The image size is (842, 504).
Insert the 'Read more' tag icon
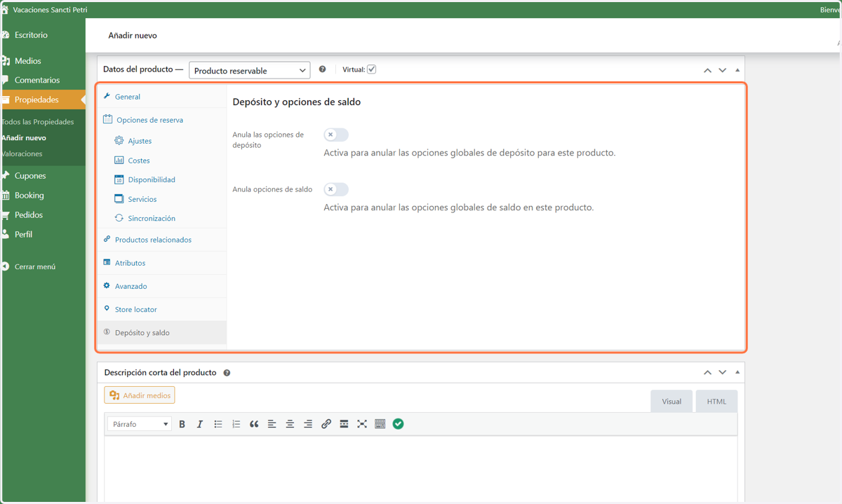pyautogui.click(x=344, y=424)
